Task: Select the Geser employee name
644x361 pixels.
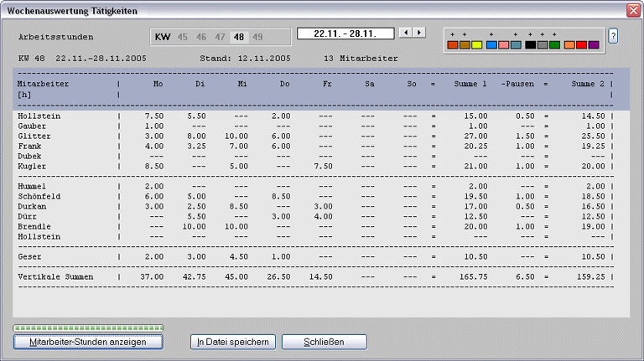Action: [x=29, y=257]
